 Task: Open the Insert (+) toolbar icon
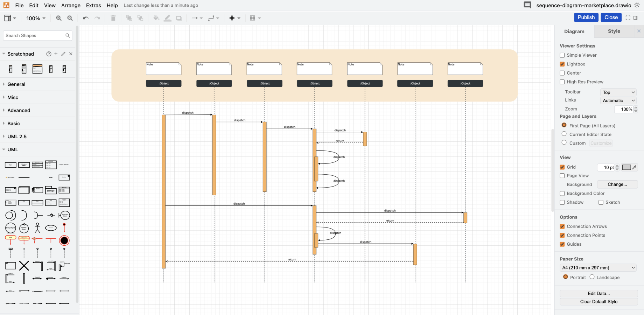pos(232,18)
